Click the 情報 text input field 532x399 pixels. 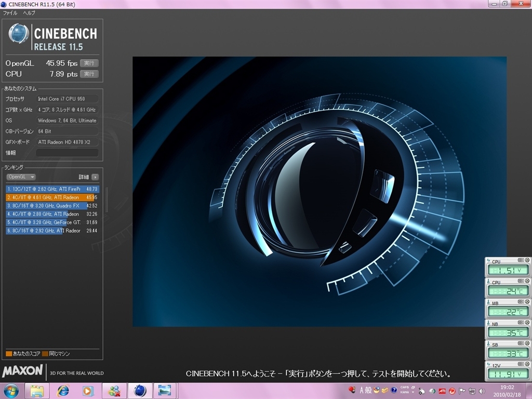pyautogui.click(x=67, y=153)
